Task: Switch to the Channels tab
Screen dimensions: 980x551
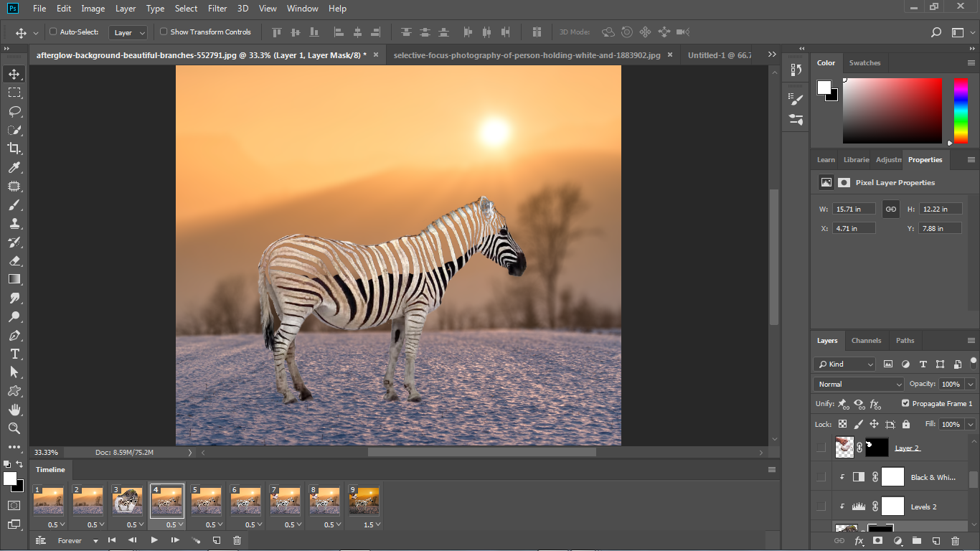Action: pyautogui.click(x=866, y=341)
